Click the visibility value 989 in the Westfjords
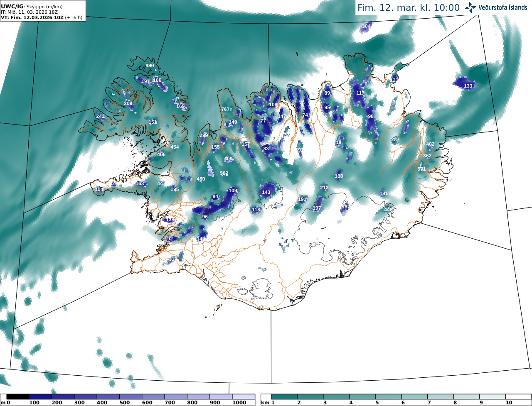532x406 pixels. [x=150, y=66]
